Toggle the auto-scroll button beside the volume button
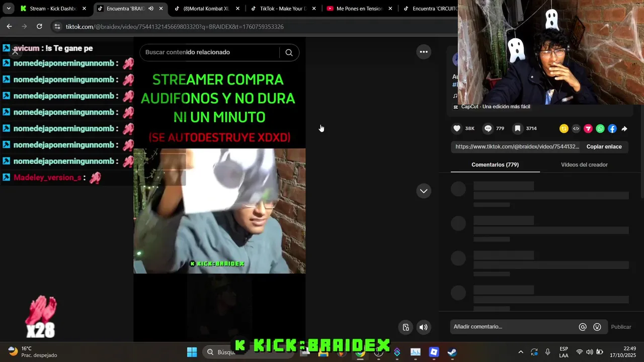Viewport: 644px width, 362px height. click(406, 327)
